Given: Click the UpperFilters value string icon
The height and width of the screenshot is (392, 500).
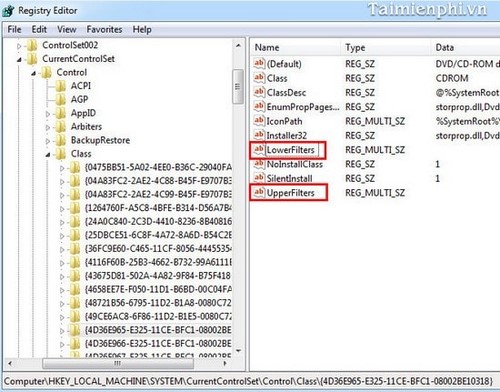Looking at the screenshot, I should coord(259,192).
